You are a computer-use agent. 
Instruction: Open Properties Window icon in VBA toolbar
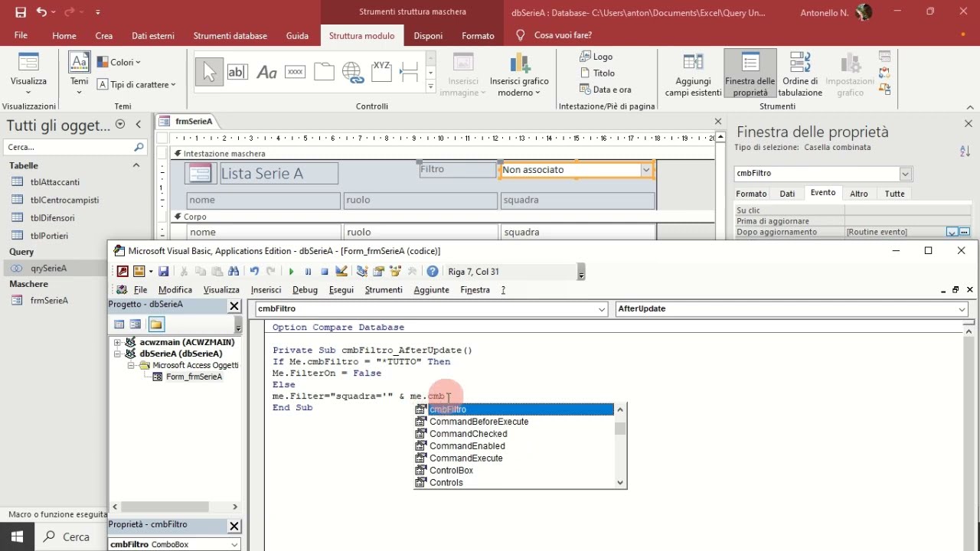click(x=379, y=271)
